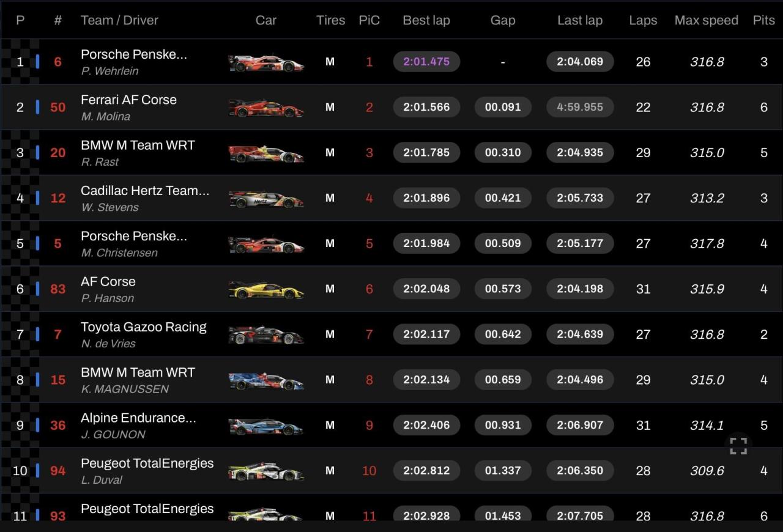
Task: Click the #20 BMW M Team WRT car icon
Action: [x=265, y=153]
